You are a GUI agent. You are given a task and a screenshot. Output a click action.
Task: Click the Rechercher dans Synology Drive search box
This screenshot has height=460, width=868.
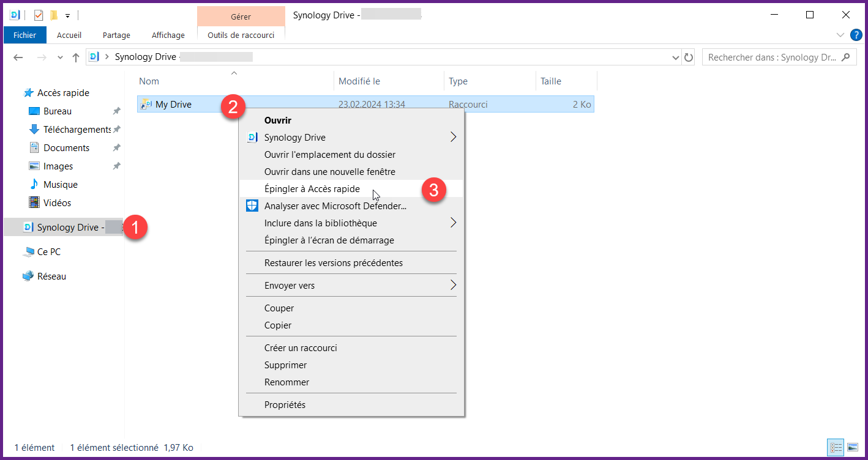771,57
